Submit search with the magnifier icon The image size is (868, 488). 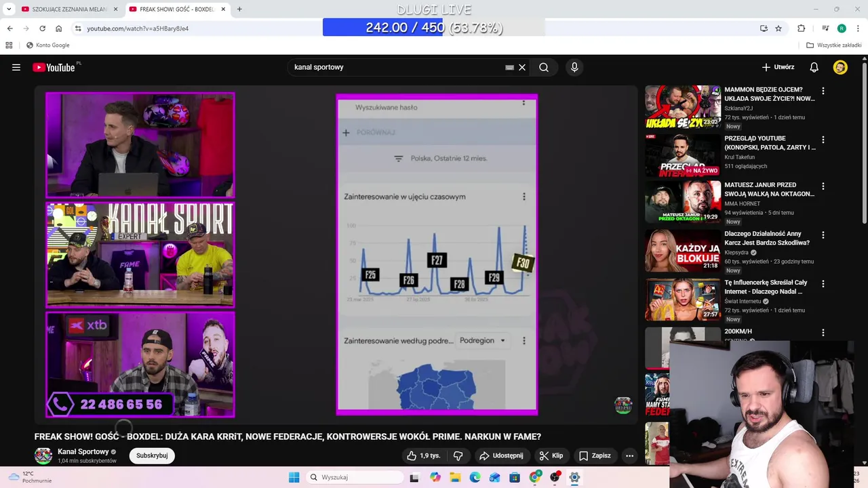(544, 67)
